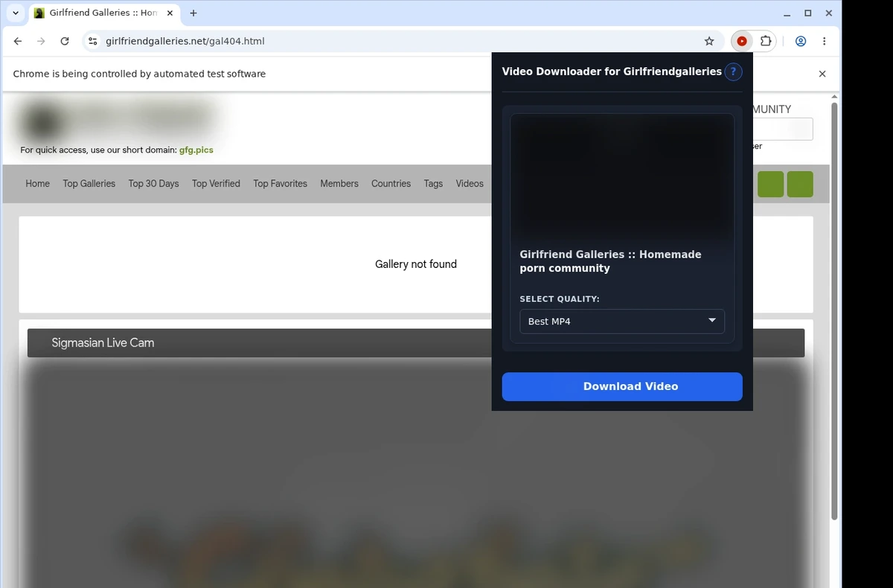Open the Chrome profile avatar menu

pyautogui.click(x=801, y=42)
